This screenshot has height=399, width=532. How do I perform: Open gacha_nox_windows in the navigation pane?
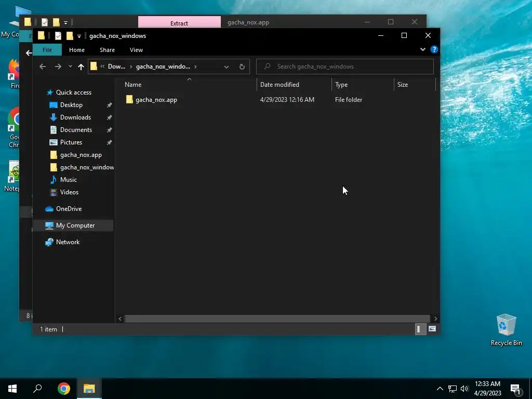[x=87, y=167]
